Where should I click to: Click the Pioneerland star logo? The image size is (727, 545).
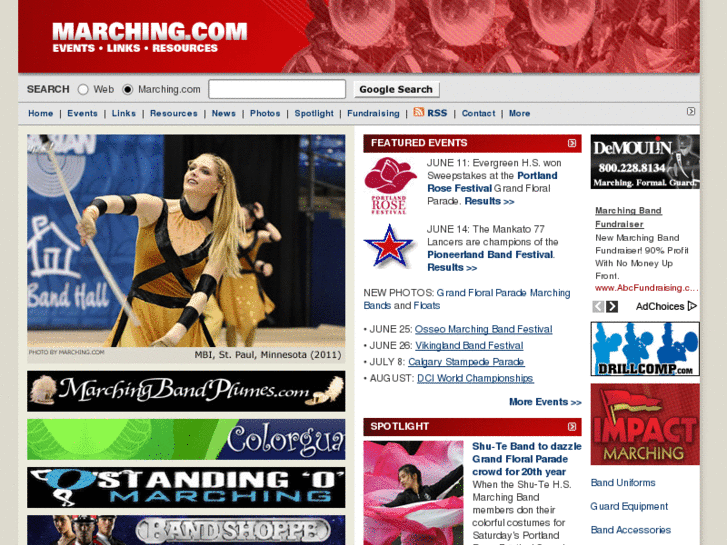pyautogui.click(x=389, y=246)
